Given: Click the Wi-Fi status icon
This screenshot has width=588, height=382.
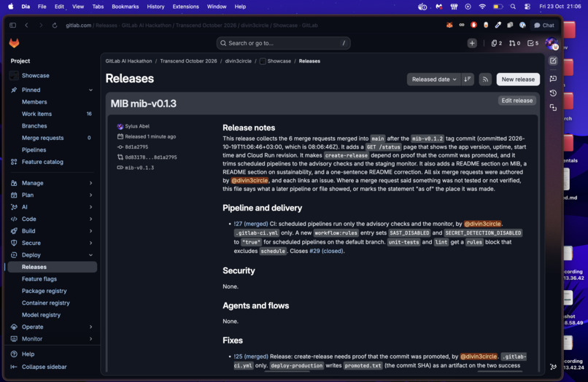Looking at the screenshot, I should click(x=482, y=7).
